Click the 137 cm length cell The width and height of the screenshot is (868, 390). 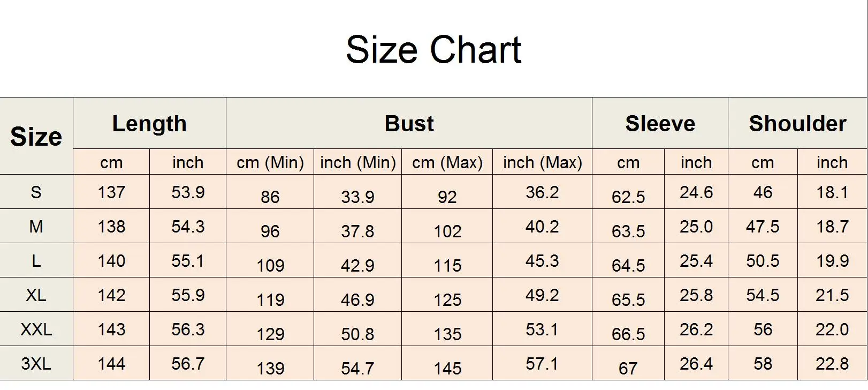111,192
